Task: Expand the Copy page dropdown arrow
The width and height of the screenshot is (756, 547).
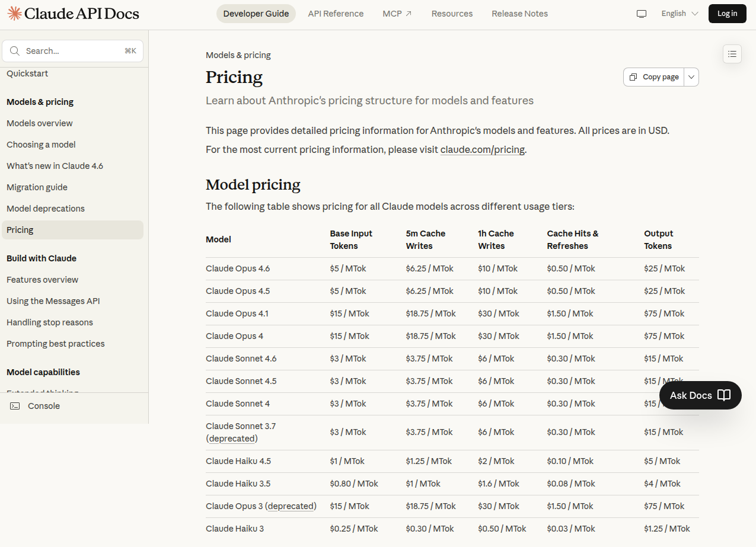Action: (691, 77)
